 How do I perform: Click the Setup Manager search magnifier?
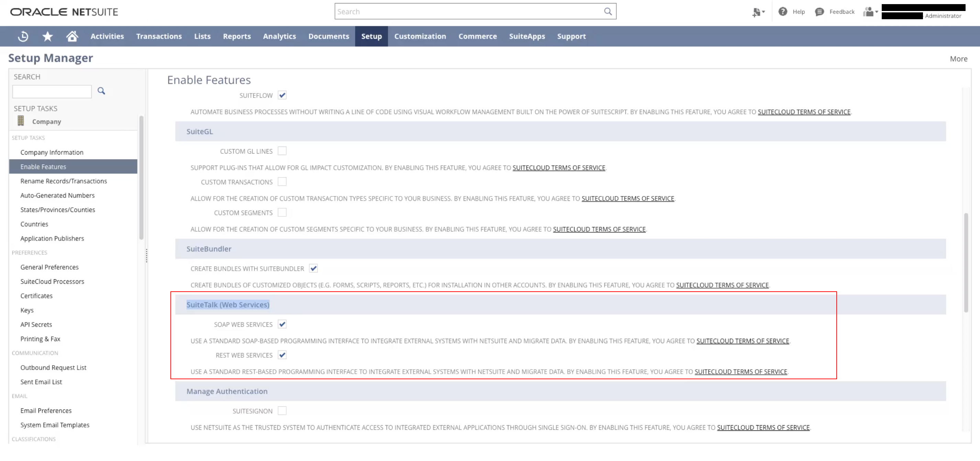(x=101, y=91)
